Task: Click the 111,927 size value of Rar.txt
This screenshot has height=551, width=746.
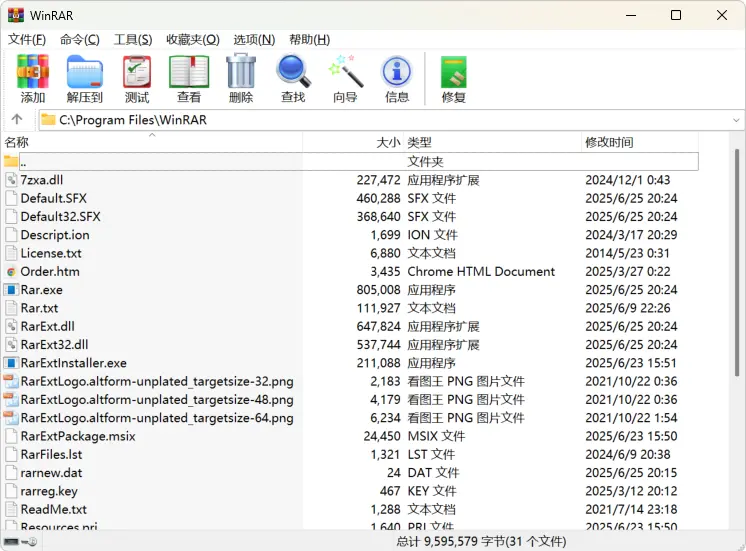Action: click(378, 308)
